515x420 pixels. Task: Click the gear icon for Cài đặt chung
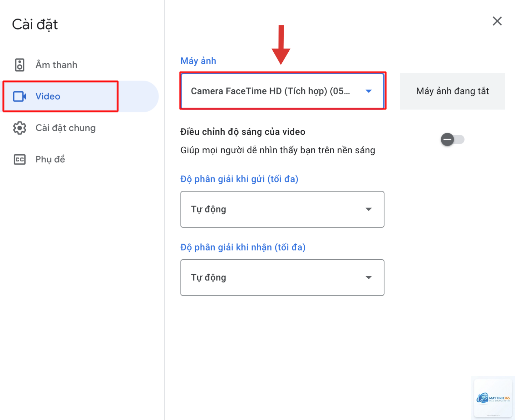point(20,128)
